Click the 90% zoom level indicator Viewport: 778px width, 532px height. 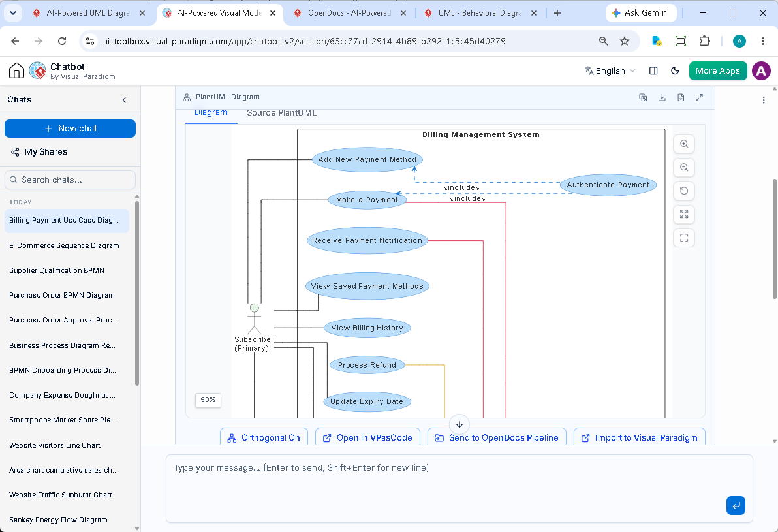tap(208, 400)
